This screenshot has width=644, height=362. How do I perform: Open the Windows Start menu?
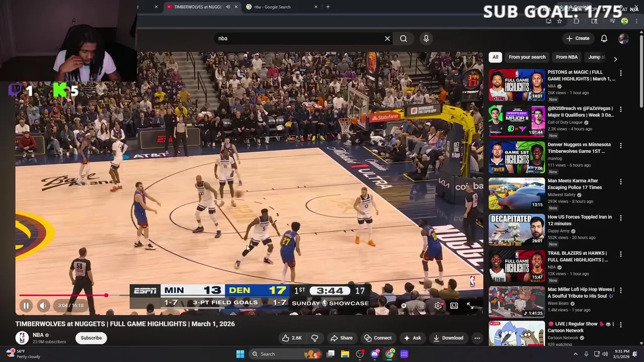240,354
